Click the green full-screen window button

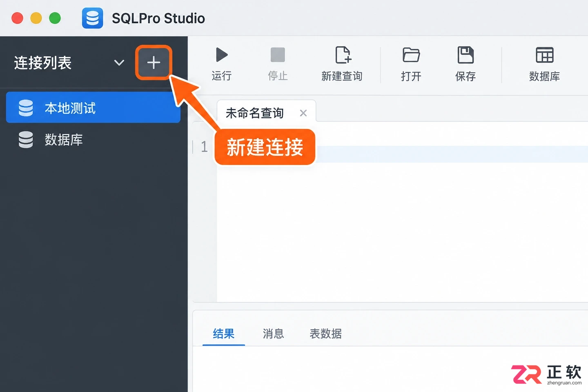(55, 18)
